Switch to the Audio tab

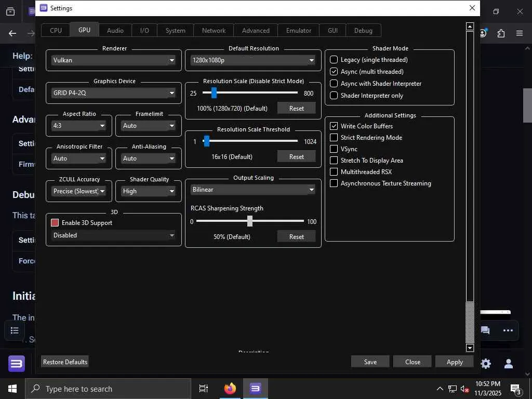[x=115, y=31]
